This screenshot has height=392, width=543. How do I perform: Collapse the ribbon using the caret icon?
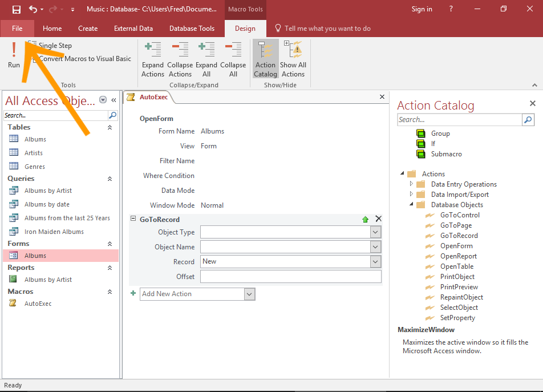(x=534, y=85)
